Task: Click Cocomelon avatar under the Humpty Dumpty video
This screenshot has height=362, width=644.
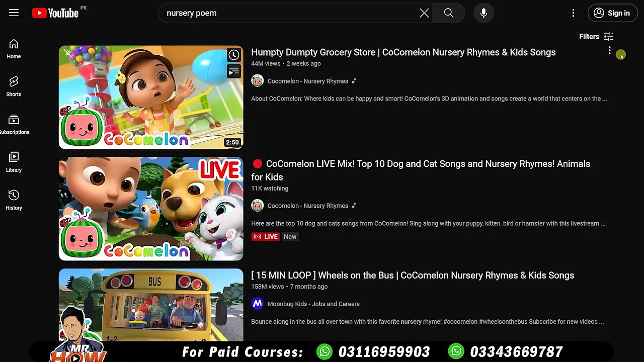Action: click(x=257, y=81)
